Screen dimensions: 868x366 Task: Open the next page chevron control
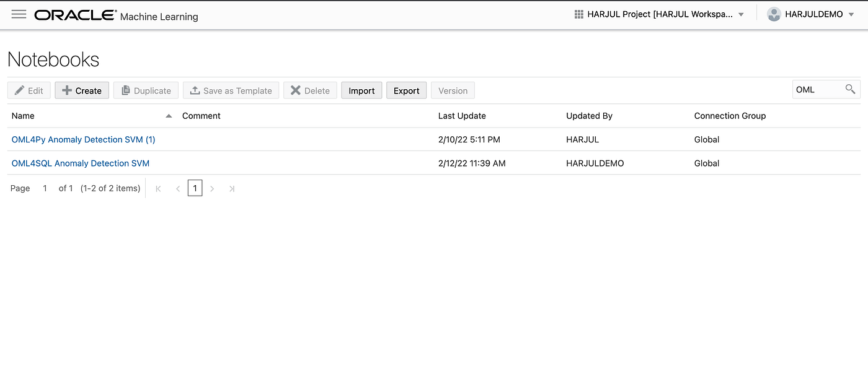(x=213, y=188)
